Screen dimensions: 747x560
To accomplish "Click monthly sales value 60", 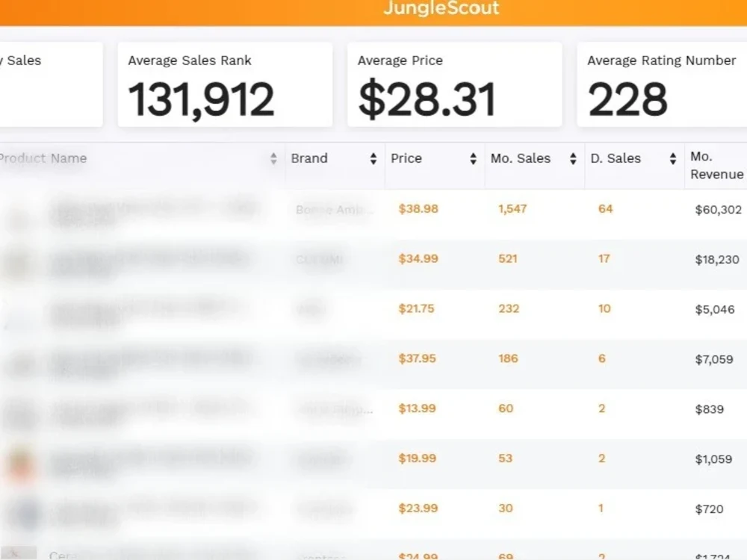I will (506, 408).
